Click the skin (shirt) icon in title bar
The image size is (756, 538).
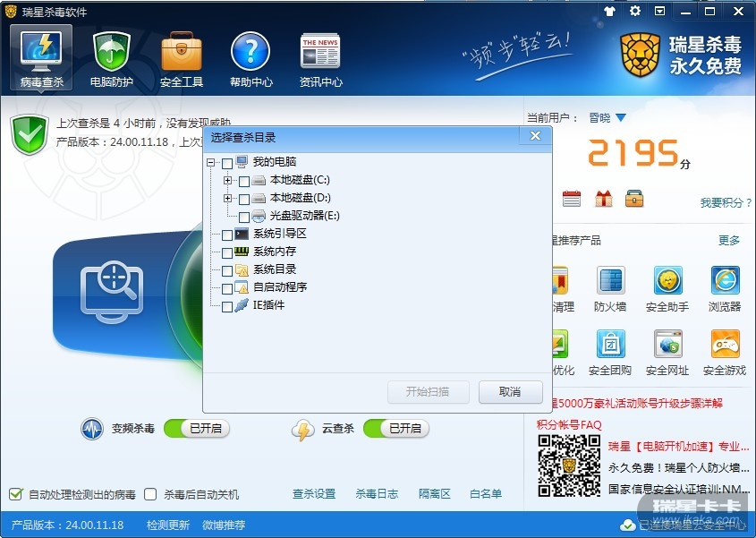(x=609, y=11)
